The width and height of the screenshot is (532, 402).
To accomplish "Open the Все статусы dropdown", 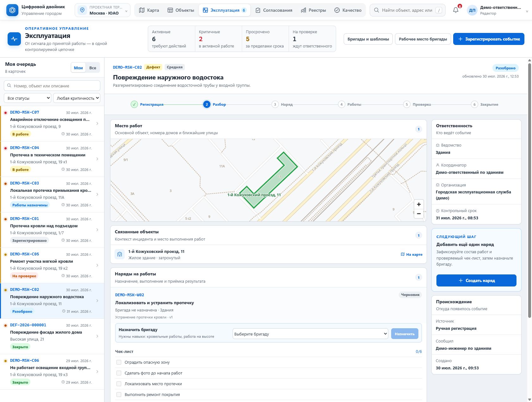I will point(28,98).
